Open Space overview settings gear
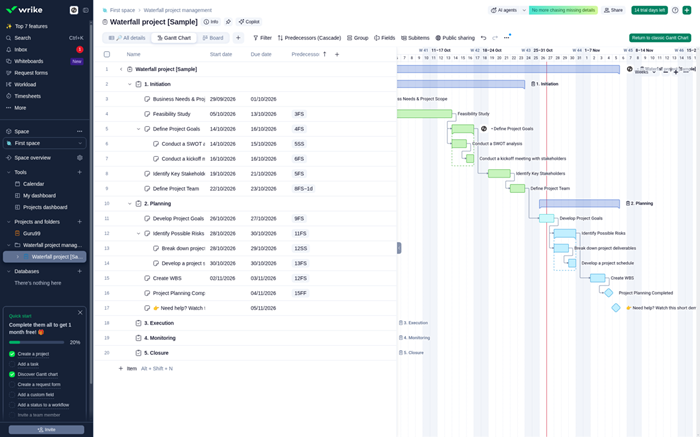Screen dimensions: 700x437 [79, 158]
